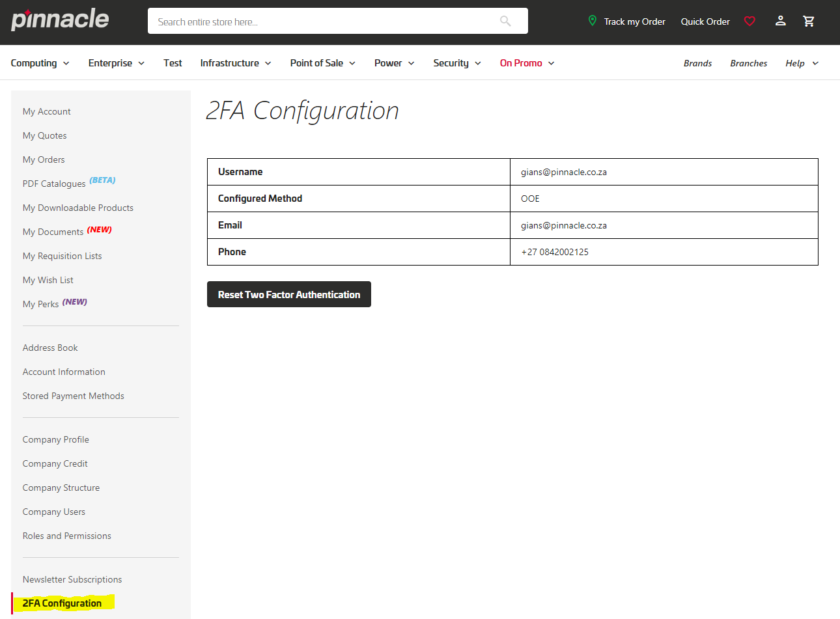Click the Quick Order link
The width and height of the screenshot is (840, 619).
(x=705, y=21)
